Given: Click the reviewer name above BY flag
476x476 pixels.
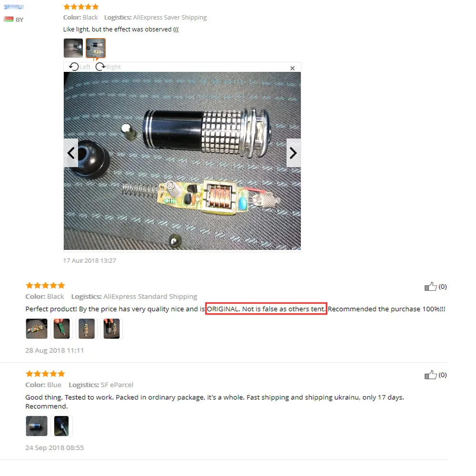Looking at the screenshot, I should pos(14,7).
